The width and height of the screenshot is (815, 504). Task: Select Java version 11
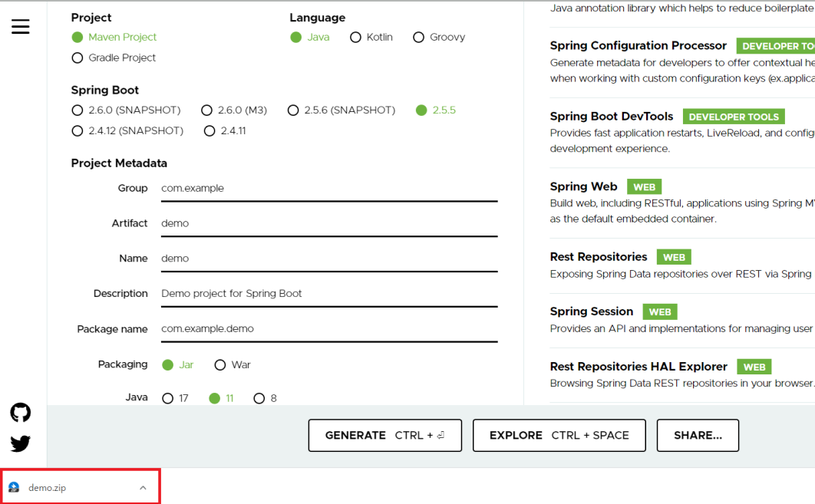click(221, 398)
